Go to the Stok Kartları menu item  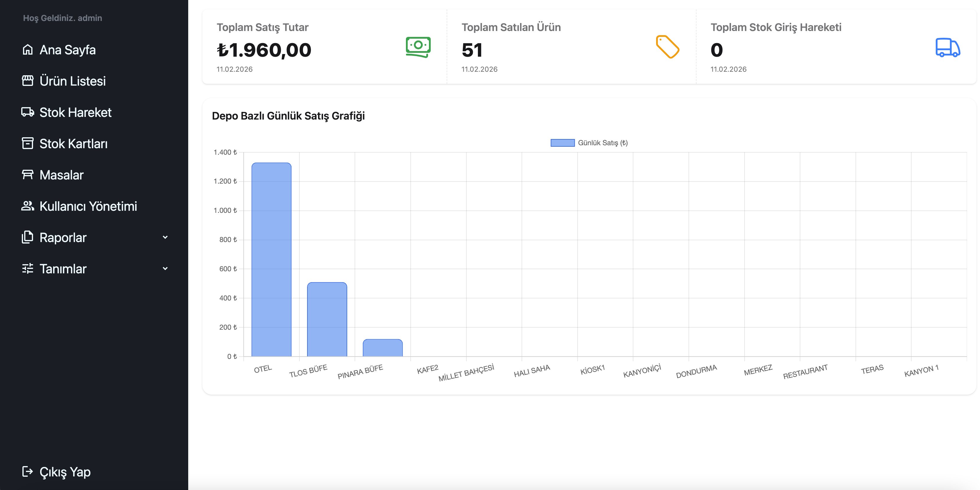[73, 144]
